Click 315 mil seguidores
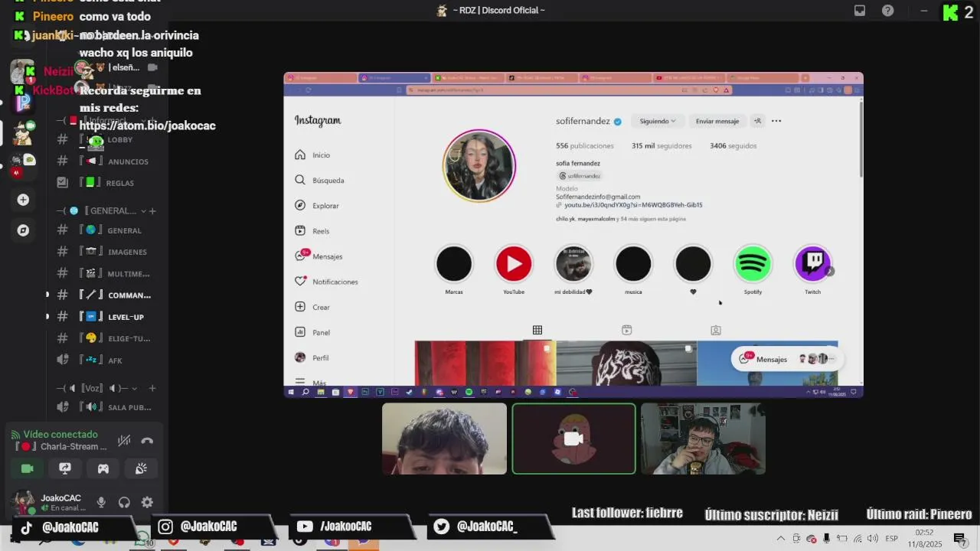Screen dimensions: 980x551 [x=661, y=145]
